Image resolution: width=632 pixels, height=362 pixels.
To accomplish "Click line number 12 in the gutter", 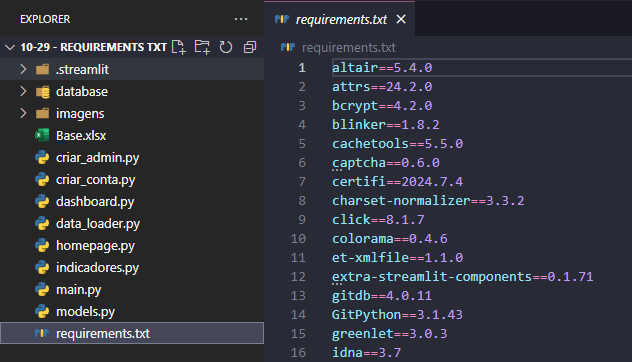I will click(x=298, y=277).
